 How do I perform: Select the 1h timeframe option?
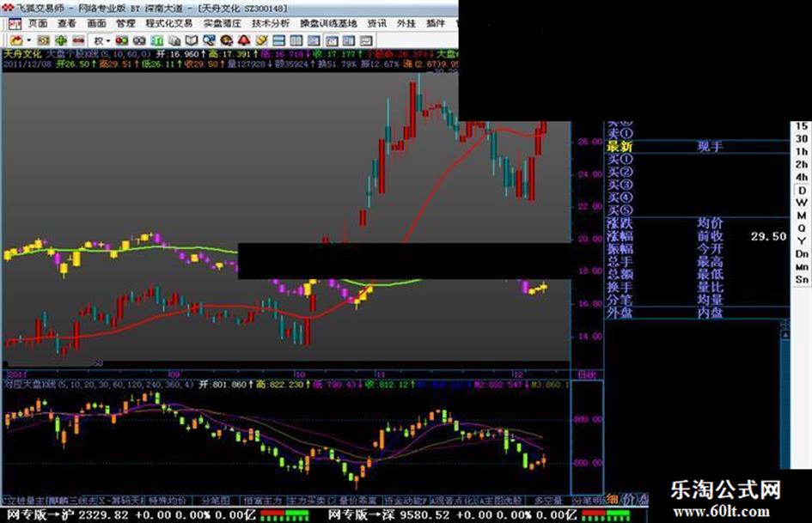click(x=801, y=151)
